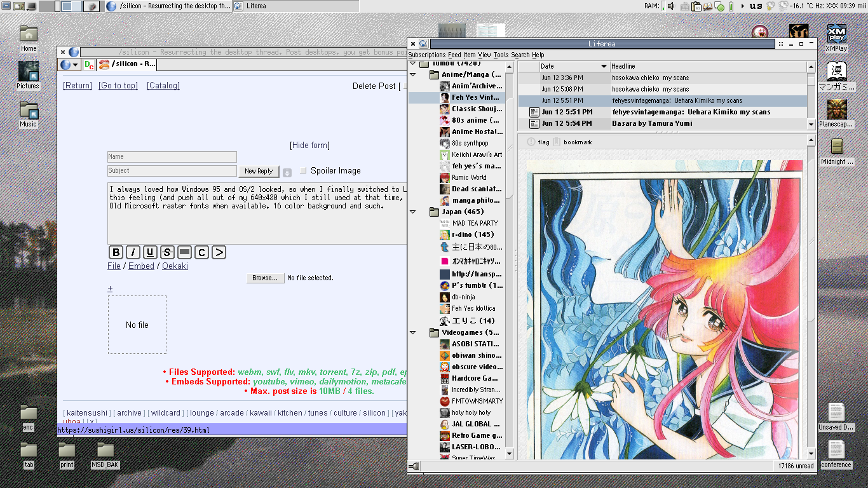The width and height of the screenshot is (868, 488).
Task: Open the XMPlay desktop icon
Action: click(x=836, y=36)
